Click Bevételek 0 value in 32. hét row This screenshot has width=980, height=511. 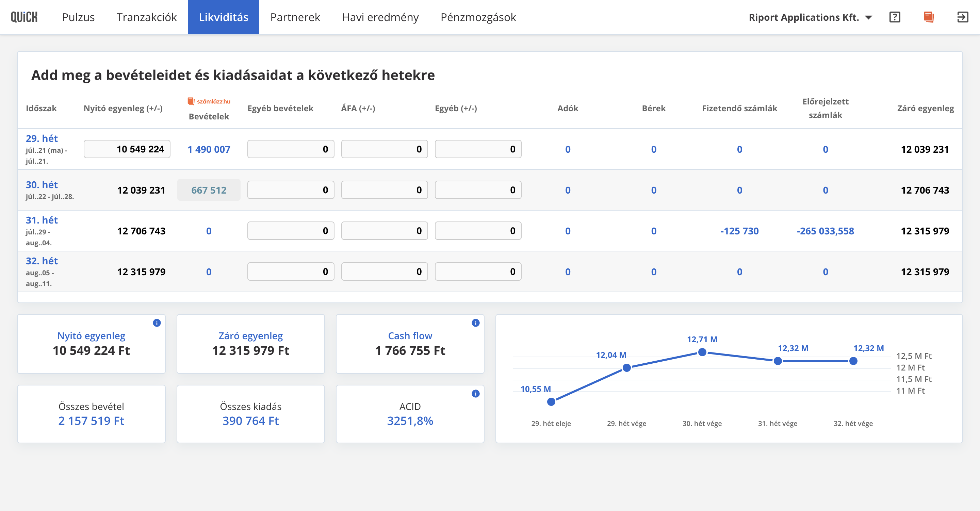(209, 272)
